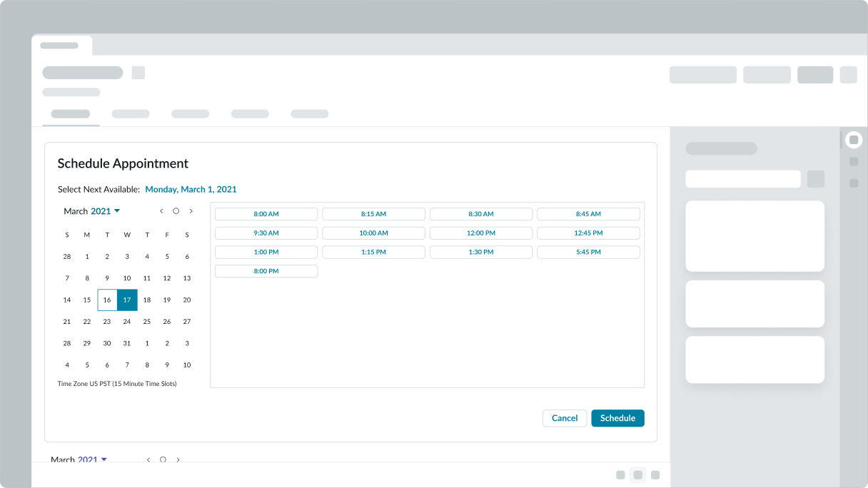868x488 pixels.
Task: Go to next month in Schedule Appointment calendar
Action: tap(191, 211)
